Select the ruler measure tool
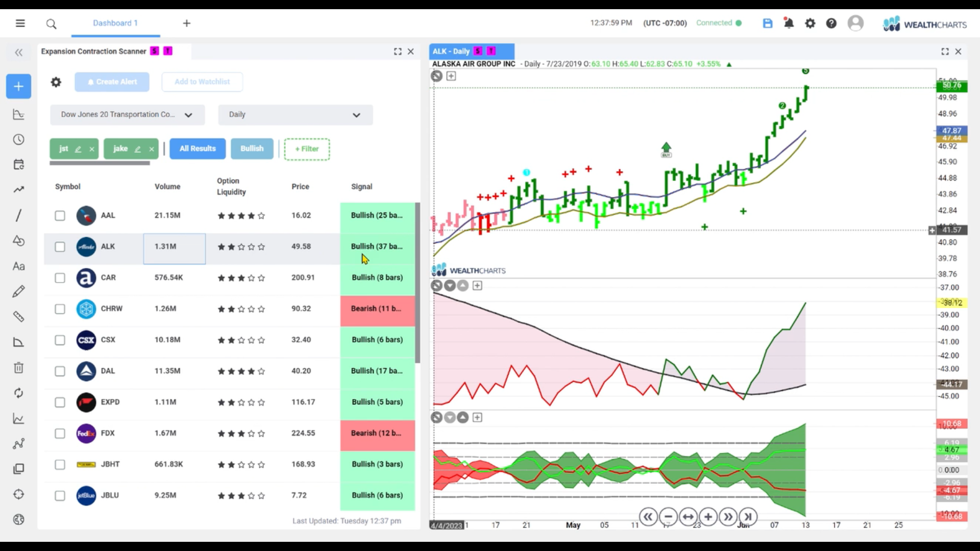 tap(18, 317)
